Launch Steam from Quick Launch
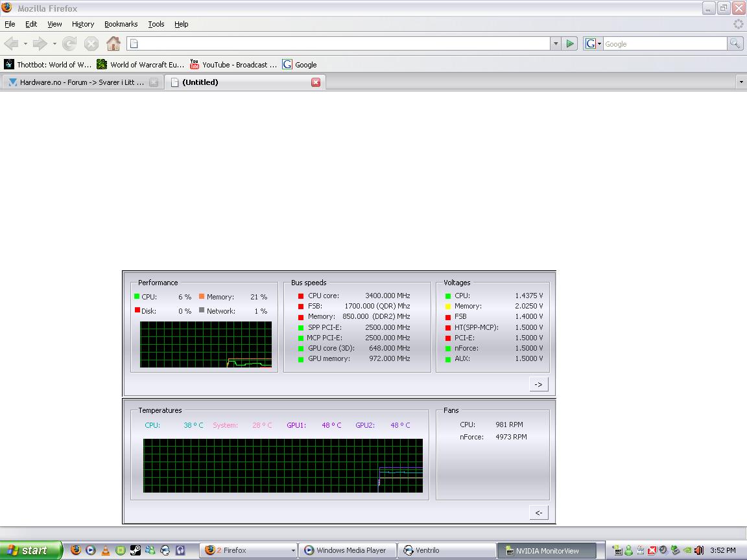Viewport: 747px width, 560px height. click(136, 550)
